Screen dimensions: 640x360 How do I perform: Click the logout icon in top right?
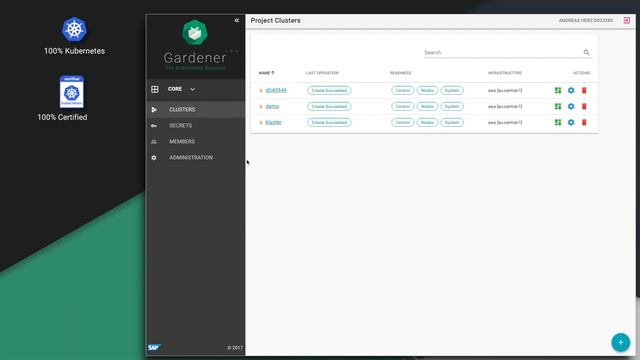[627, 20]
